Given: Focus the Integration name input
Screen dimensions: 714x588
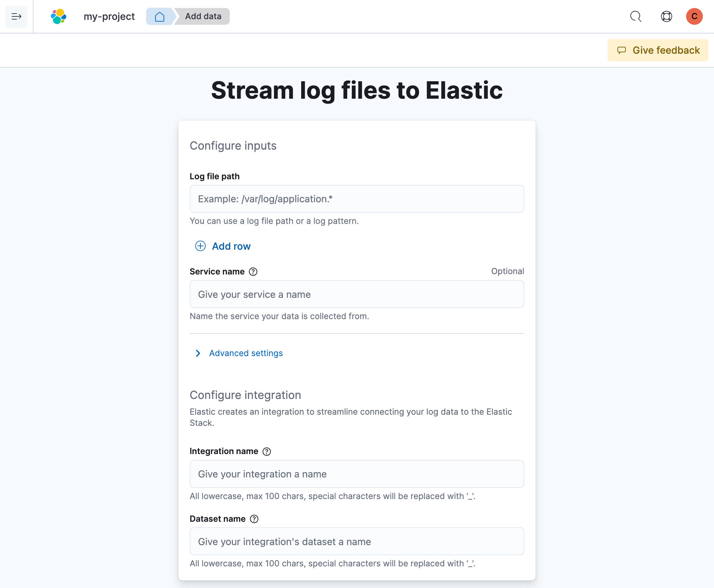Looking at the screenshot, I should coord(357,474).
